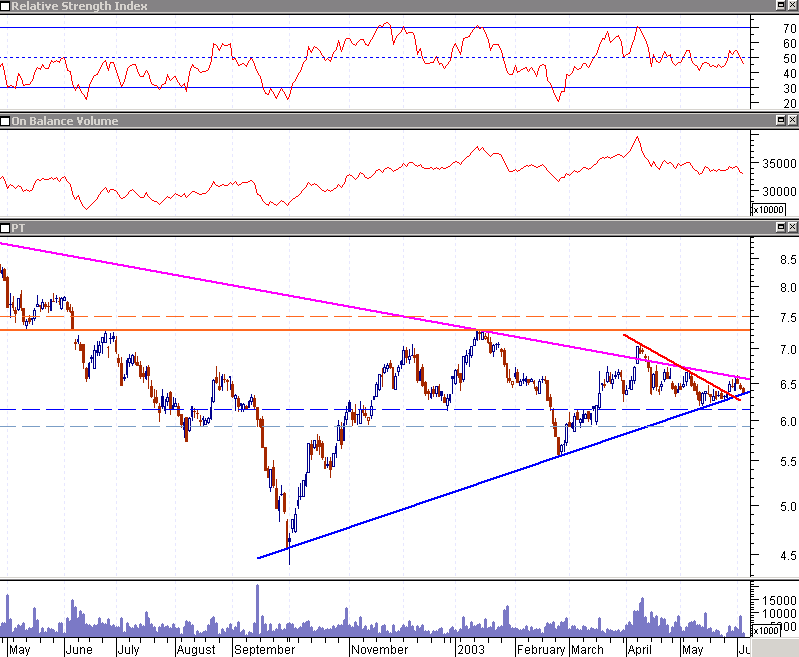Click the On Balance Volume panel menu icon
Screen dimensions: 799x657
pyautogui.click(x=5, y=121)
